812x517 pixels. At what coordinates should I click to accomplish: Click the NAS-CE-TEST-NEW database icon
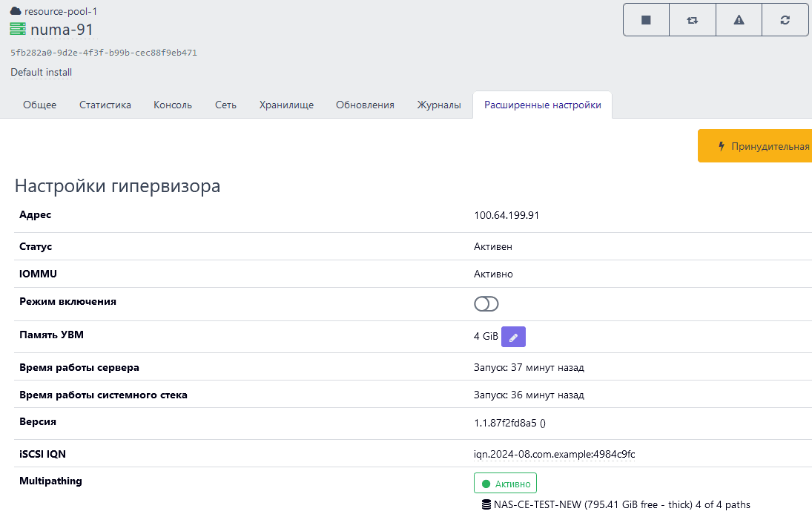click(x=486, y=505)
